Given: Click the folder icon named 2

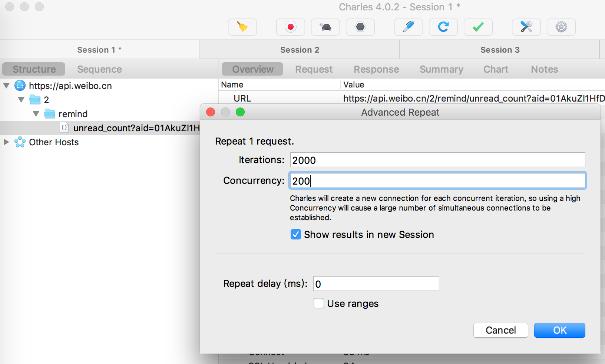Looking at the screenshot, I should (x=35, y=100).
